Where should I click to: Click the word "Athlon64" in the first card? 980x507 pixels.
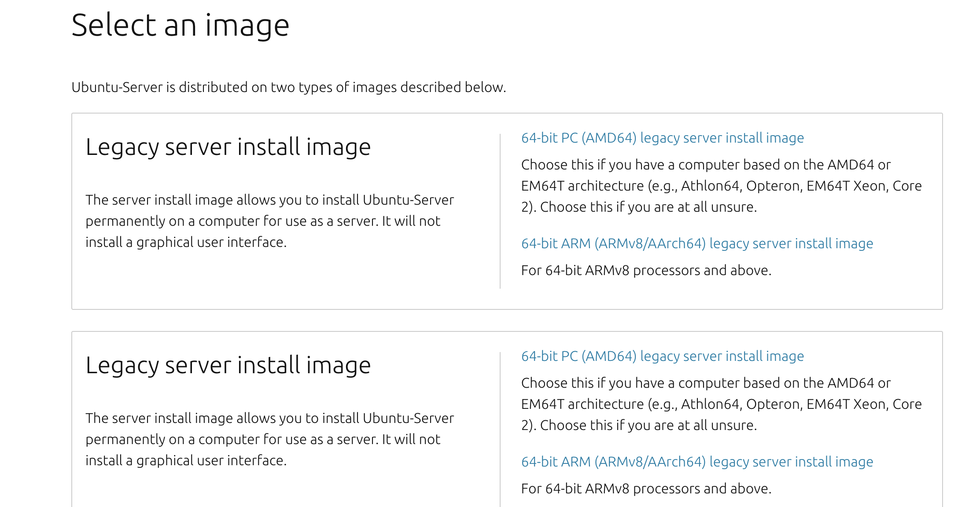710,186
